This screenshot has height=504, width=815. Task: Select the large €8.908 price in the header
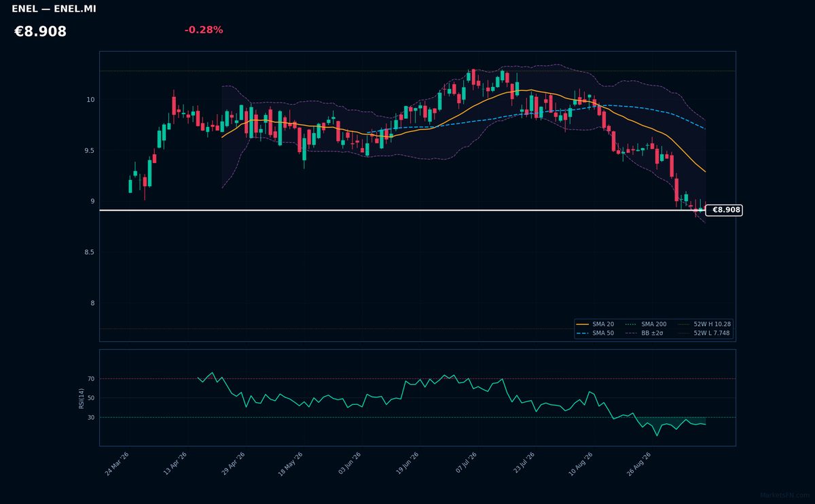coord(40,32)
